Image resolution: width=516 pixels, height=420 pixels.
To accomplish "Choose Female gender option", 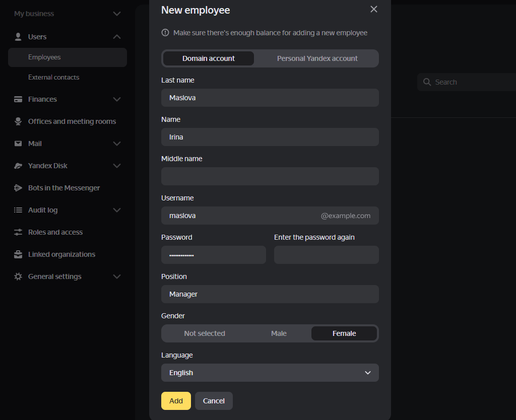I will pyautogui.click(x=344, y=333).
